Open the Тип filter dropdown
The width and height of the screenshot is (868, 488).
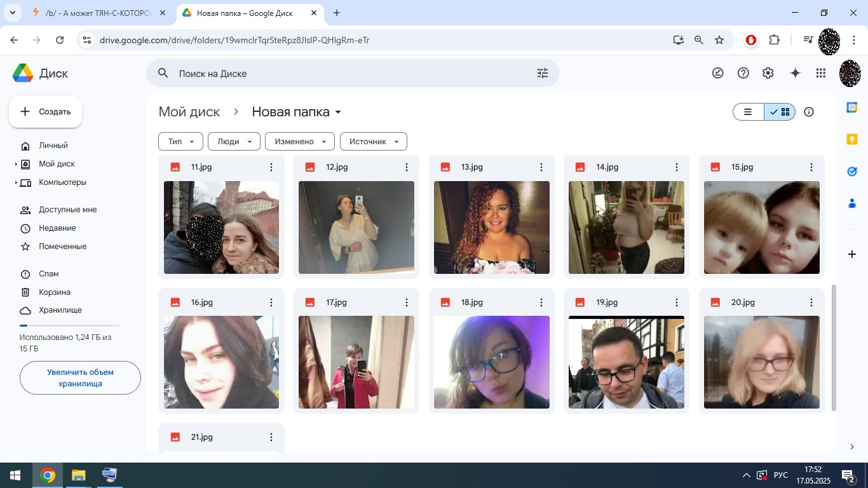point(180,141)
